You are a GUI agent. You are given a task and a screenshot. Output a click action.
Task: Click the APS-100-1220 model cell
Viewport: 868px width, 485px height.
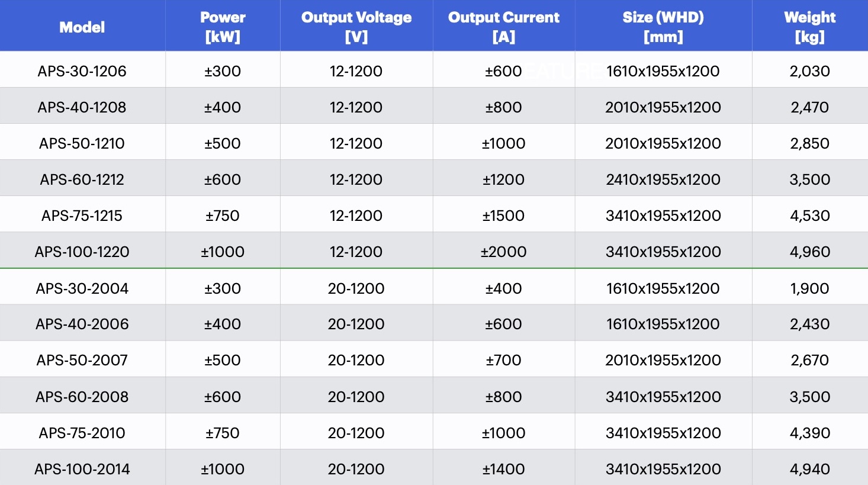tap(82, 252)
